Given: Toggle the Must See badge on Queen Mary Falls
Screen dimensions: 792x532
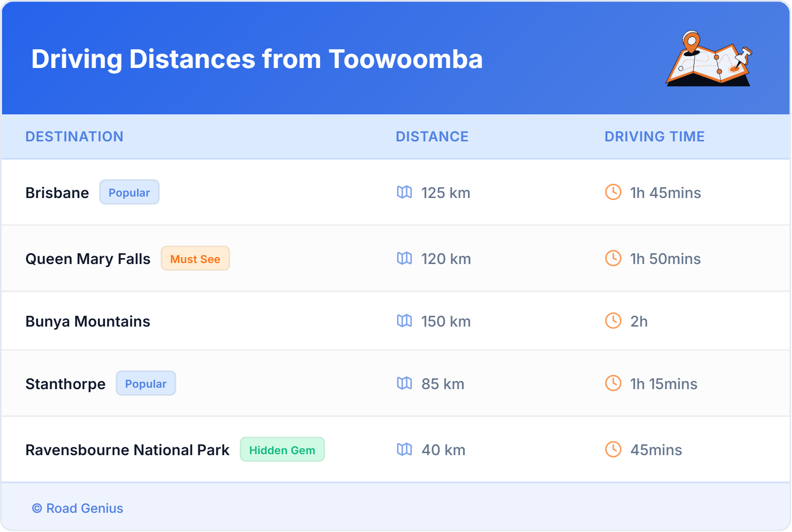Looking at the screenshot, I should coord(195,259).
